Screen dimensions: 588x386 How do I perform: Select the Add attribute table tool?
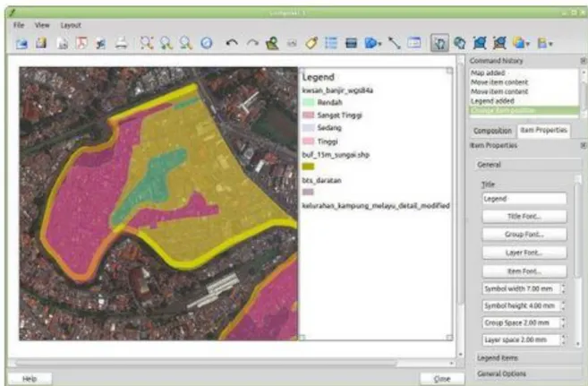(x=414, y=43)
